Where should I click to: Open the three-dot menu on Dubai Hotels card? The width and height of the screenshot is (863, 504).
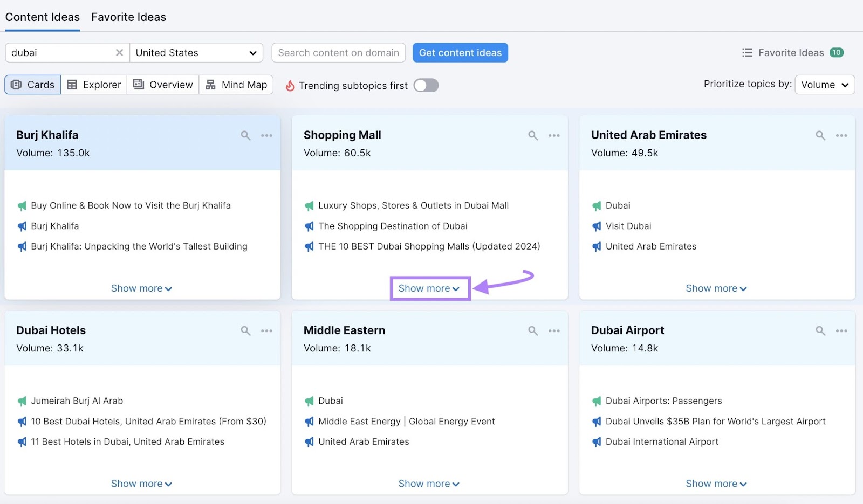[x=266, y=331]
